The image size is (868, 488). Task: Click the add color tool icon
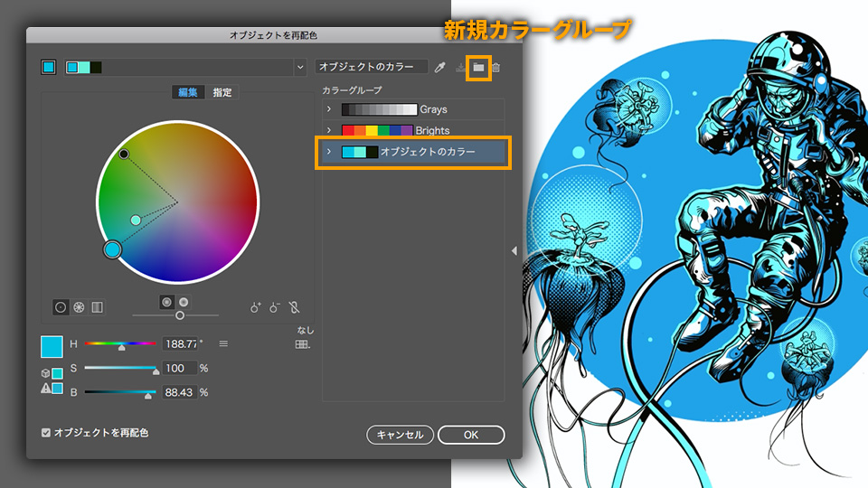pyautogui.click(x=255, y=307)
